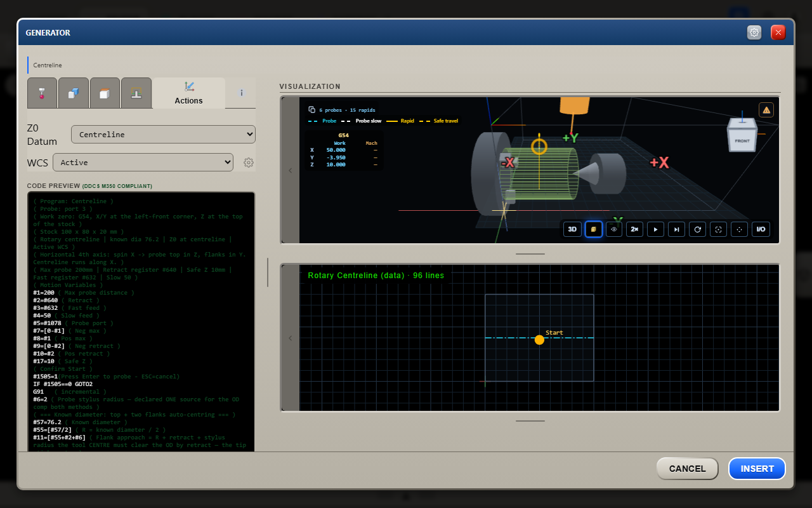Restart the simulation with the reload icon
The image size is (812, 508).
(x=697, y=229)
